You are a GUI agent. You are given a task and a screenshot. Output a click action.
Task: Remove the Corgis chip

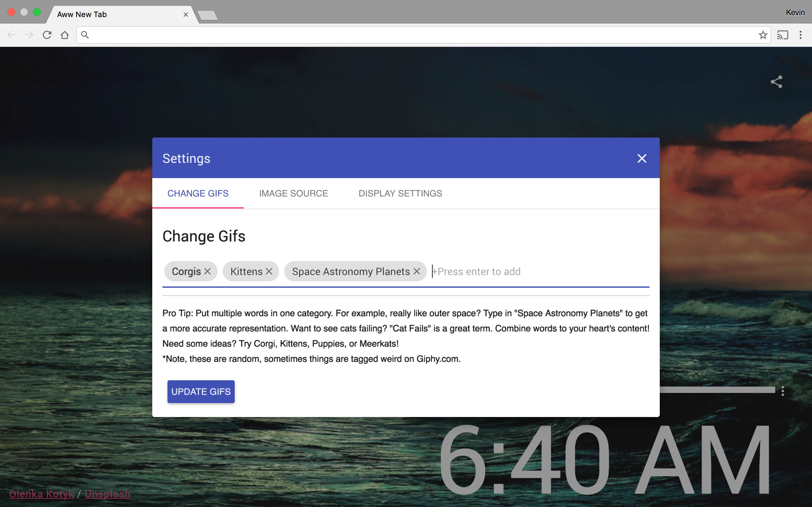207,271
